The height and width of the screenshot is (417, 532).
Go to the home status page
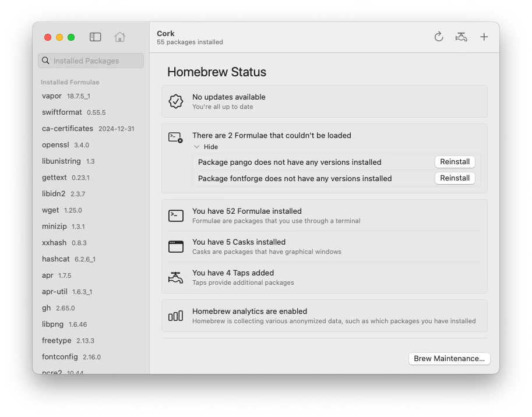[x=120, y=37]
